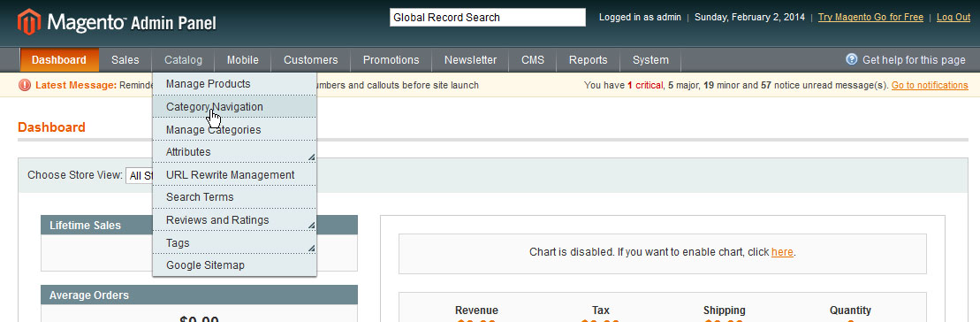This screenshot has width=980, height=322.
Task: Open Go to notifications link
Action: [x=930, y=85]
